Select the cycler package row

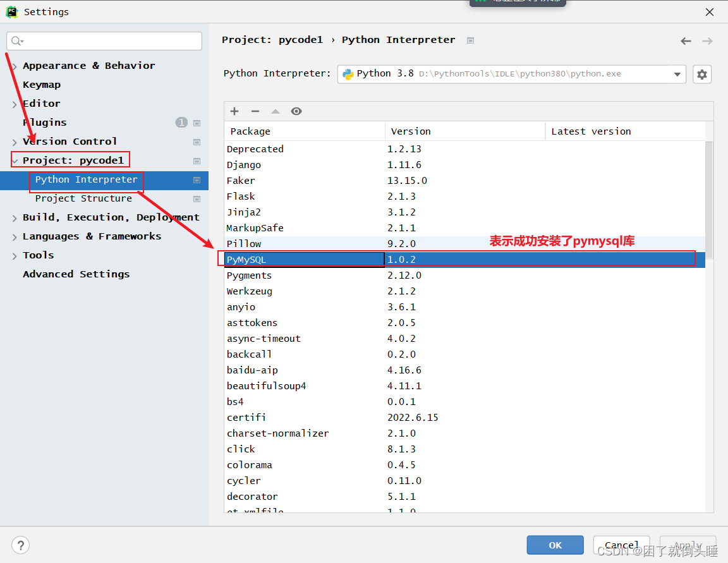[x=464, y=480]
